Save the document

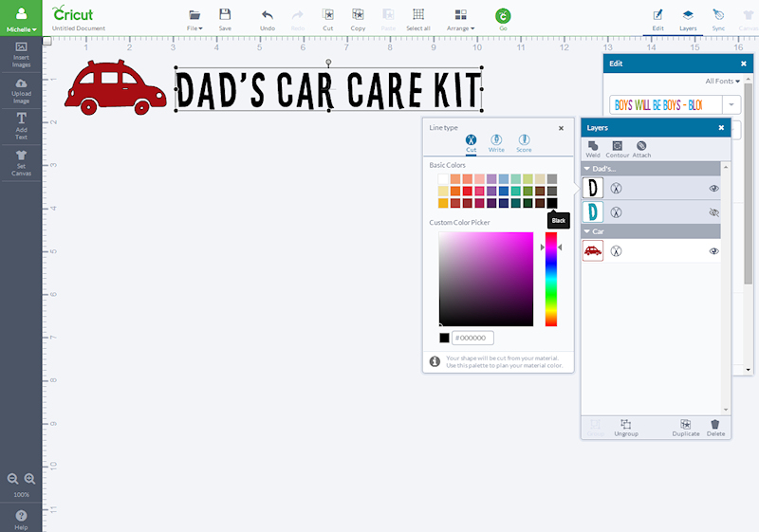tap(225, 20)
